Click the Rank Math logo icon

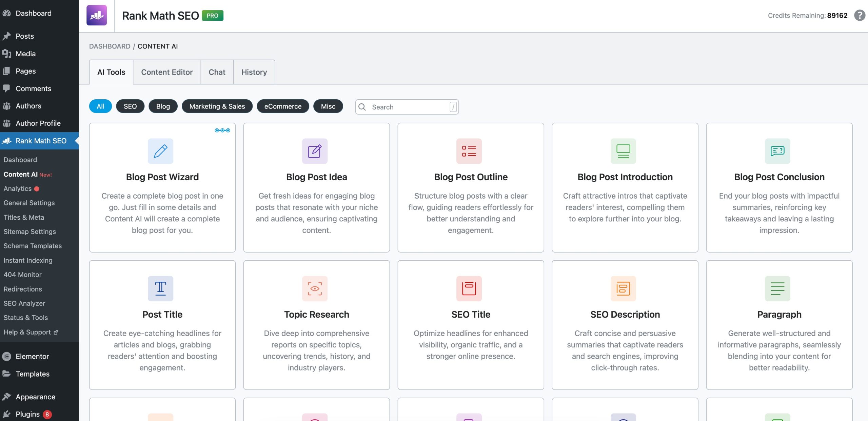(x=97, y=15)
